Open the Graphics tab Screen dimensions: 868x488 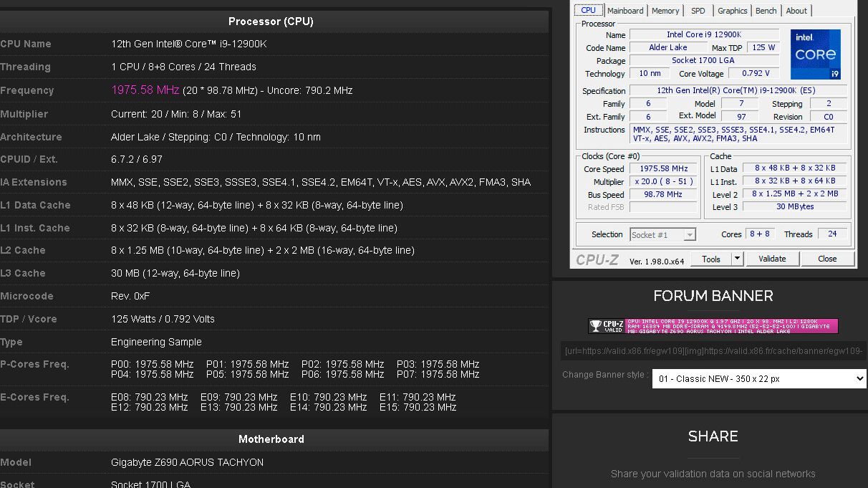coord(733,11)
